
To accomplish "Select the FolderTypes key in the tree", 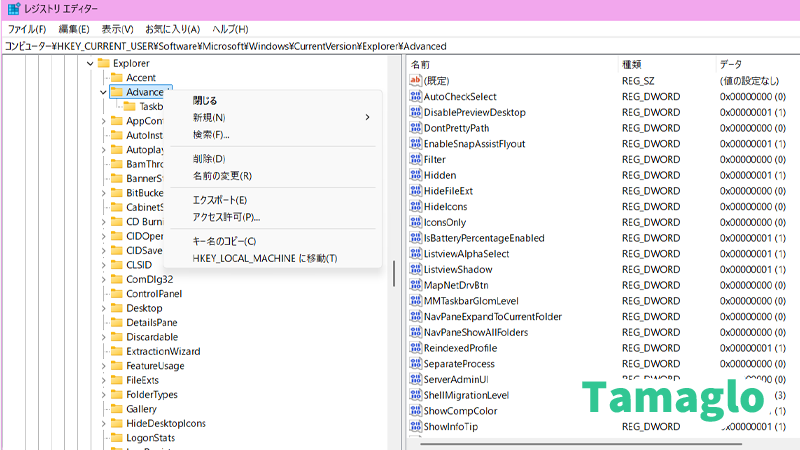I will point(153,395).
